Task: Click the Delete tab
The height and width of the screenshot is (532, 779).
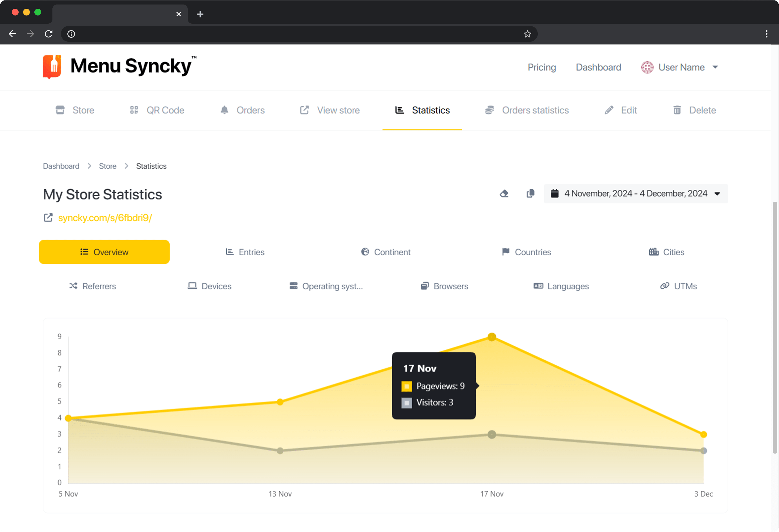Action: 694,110
